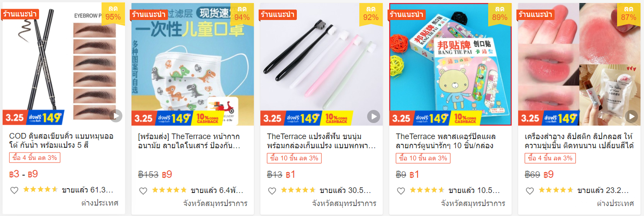Open the lipstick swatch product image
This screenshot has height=216, width=644.
click(579, 64)
